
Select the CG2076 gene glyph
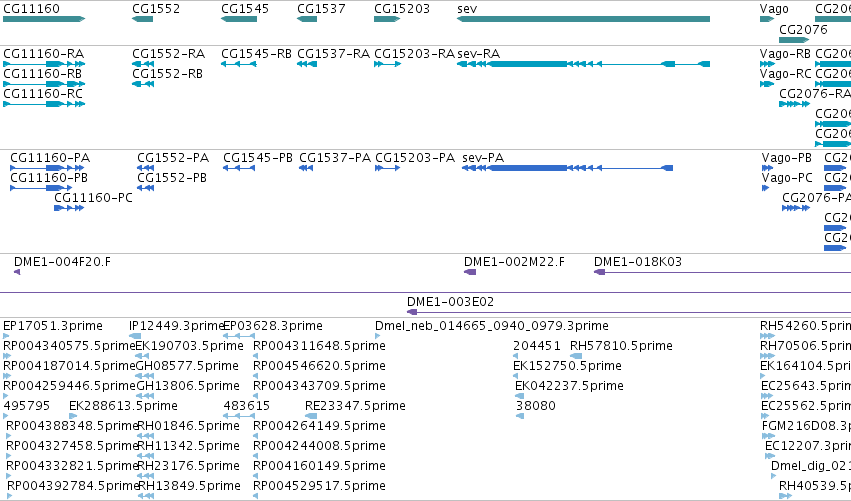pyautogui.click(x=794, y=40)
